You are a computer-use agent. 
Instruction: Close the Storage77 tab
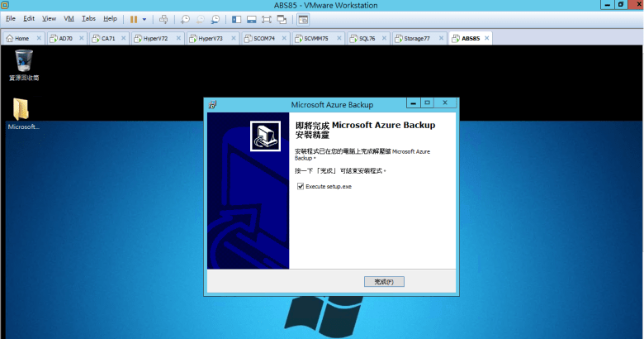point(442,38)
